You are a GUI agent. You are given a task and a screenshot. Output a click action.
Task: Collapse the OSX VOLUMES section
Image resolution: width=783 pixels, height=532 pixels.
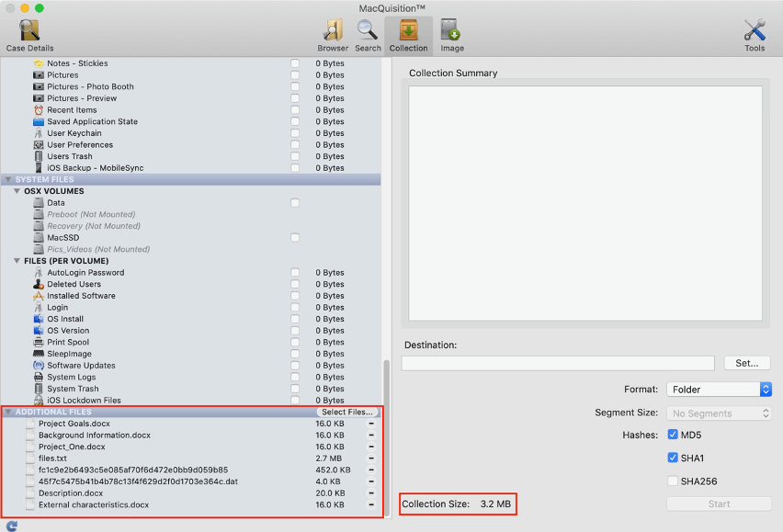[x=17, y=191]
